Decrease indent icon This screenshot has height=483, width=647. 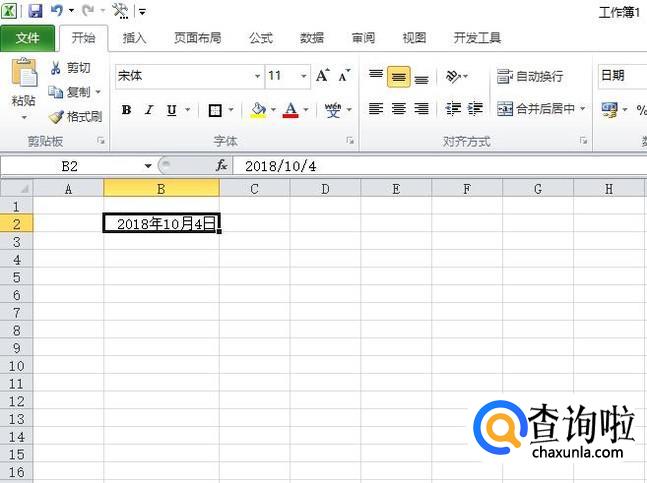[x=453, y=109]
